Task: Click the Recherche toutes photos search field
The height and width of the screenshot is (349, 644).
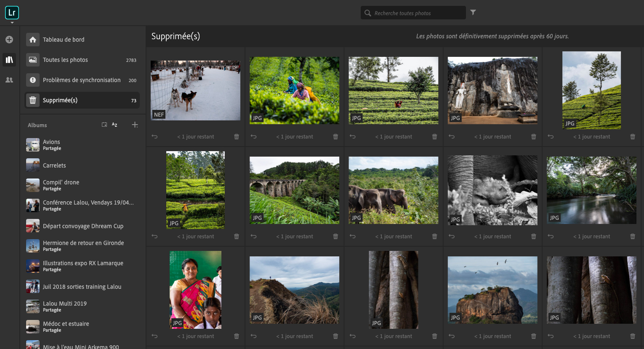Action: [x=413, y=13]
